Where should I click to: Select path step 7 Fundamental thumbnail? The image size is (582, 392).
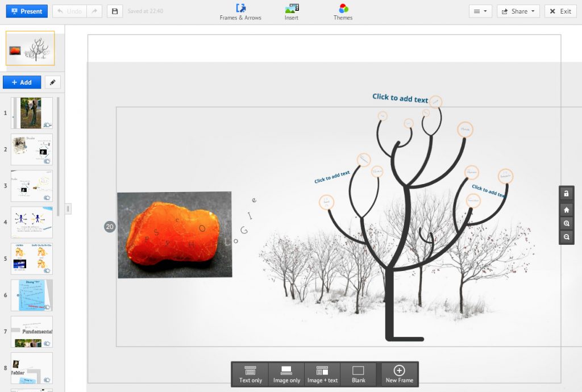32,332
